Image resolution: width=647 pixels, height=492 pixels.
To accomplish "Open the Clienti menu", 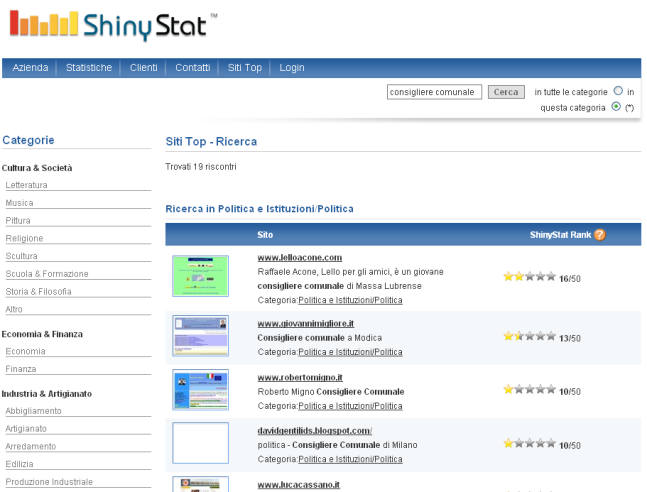I will coord(144,68).
